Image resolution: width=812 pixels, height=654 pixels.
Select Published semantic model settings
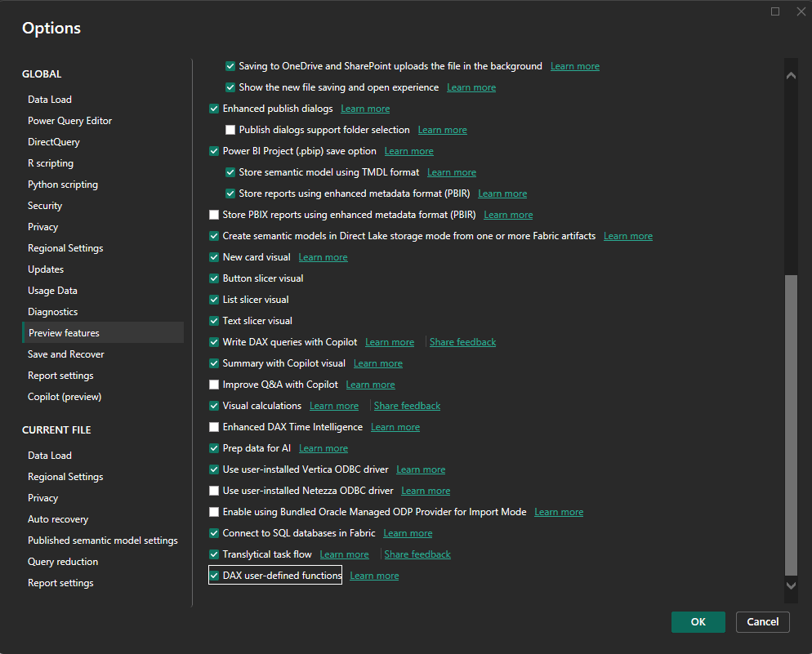pos(103,541)
